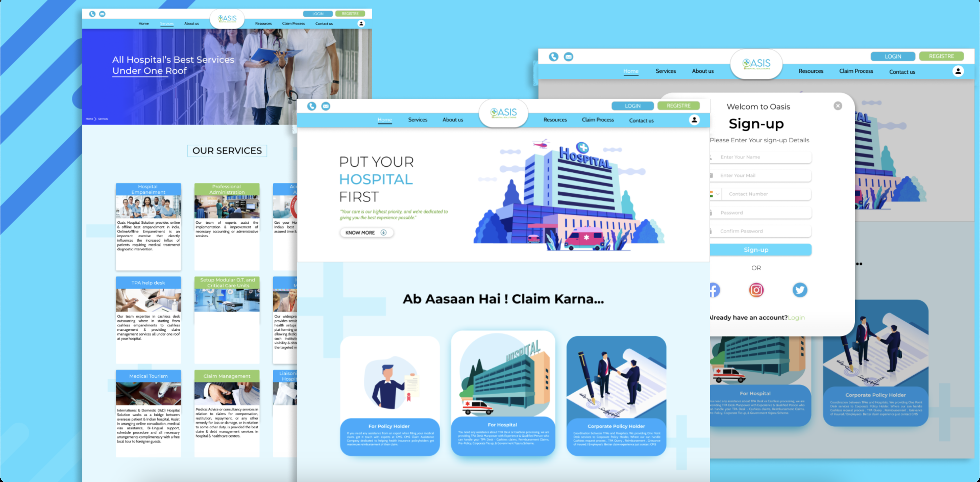Screen dimensions: 980x482
Task: Click the mail icon beside Enter Your Mail
Action: [x=711, y=175]
